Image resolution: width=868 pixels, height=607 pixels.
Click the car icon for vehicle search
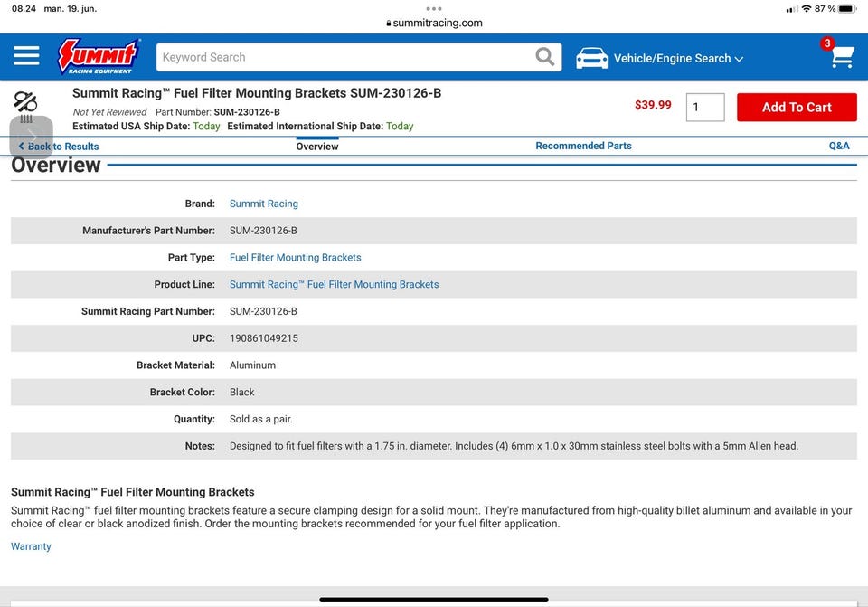(592, 58)
